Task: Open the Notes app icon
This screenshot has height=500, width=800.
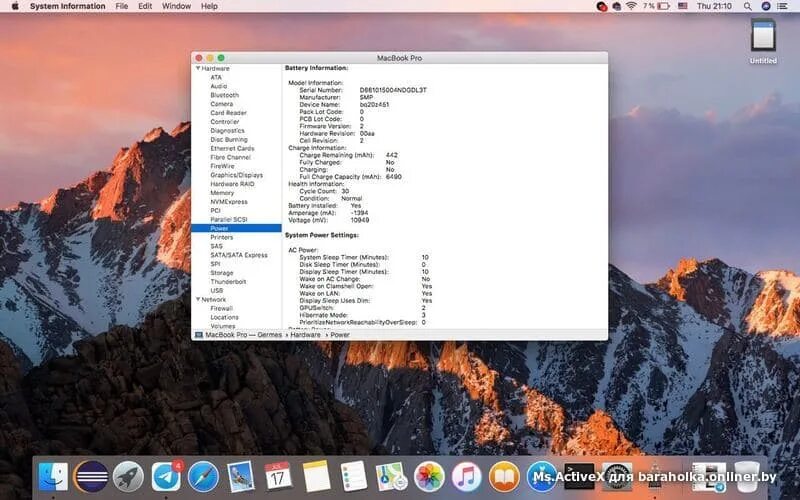Action: [x=316, y=477]
